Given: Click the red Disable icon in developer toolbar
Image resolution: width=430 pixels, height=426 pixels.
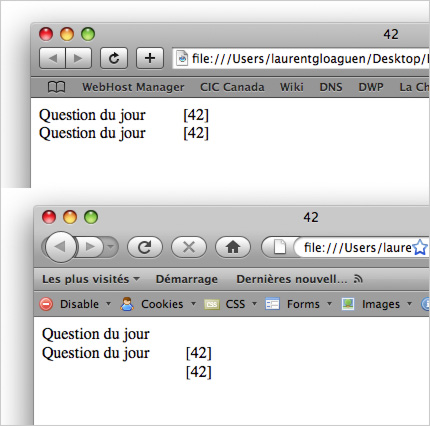Looking at the screenshot, I should [46, 304].
